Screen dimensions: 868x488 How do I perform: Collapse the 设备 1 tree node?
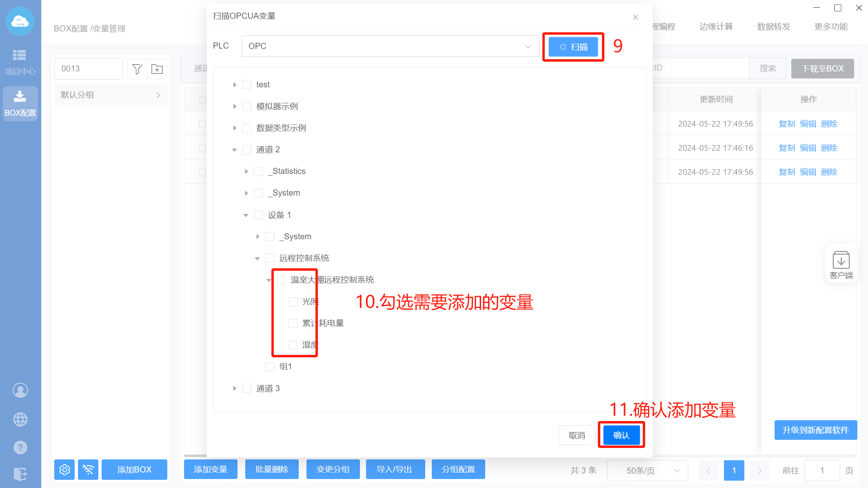246,215
